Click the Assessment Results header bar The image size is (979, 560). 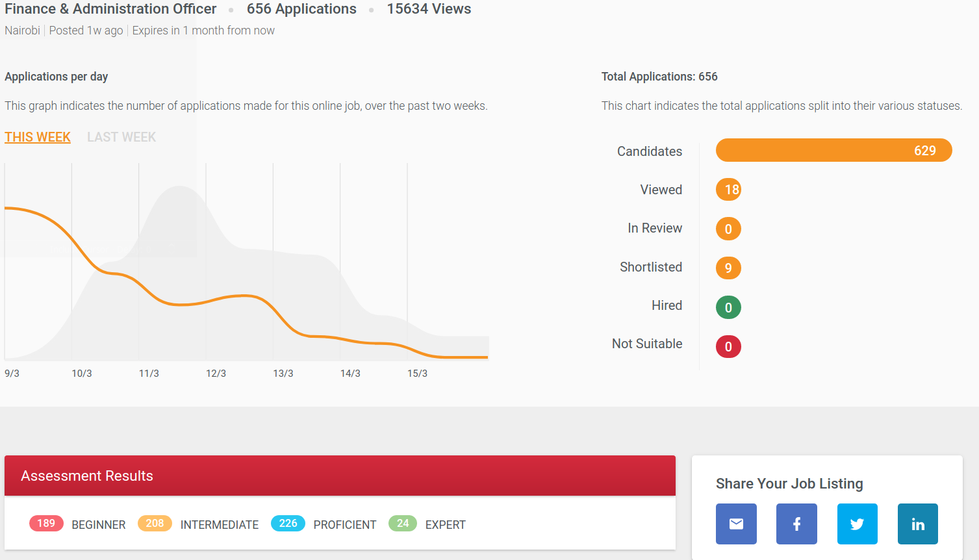click(x=340, y=476)
